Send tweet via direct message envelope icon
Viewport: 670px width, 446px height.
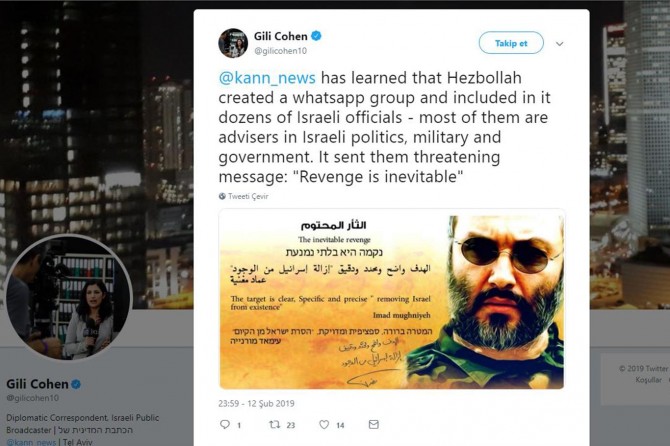pyautogui.click(x=373, y=424)
